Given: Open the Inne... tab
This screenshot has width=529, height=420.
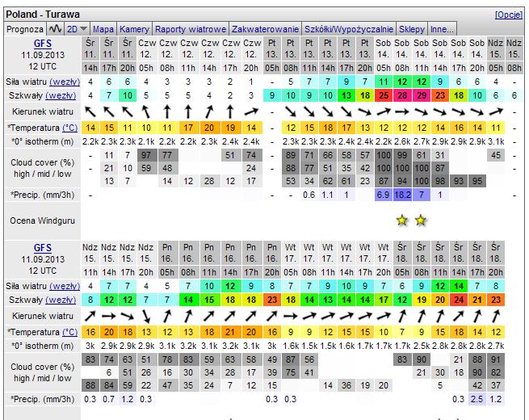Looking at the screenshot, I should (442, 29).
